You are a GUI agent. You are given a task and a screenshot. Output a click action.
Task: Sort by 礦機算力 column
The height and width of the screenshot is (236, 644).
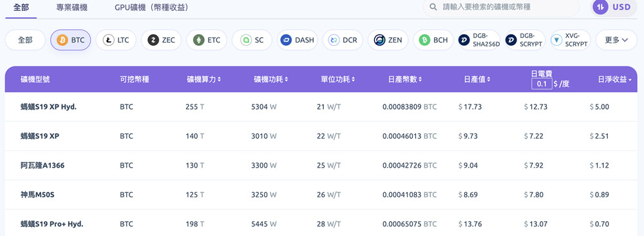click(x=204, y=79)
